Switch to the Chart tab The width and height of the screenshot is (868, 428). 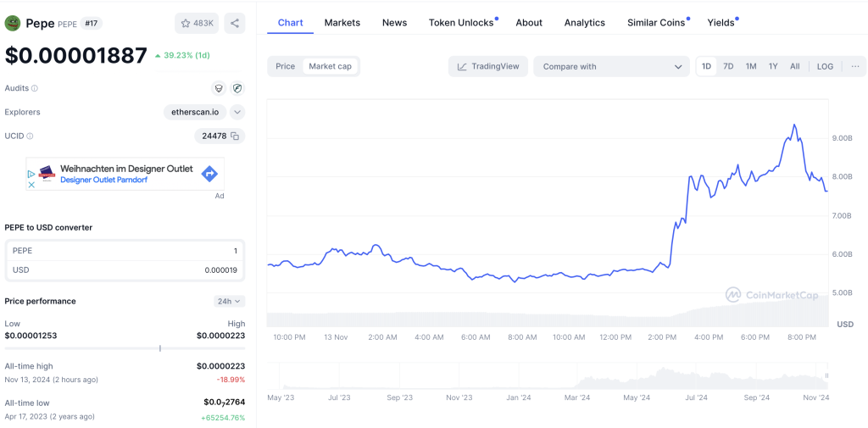point(290,23)
